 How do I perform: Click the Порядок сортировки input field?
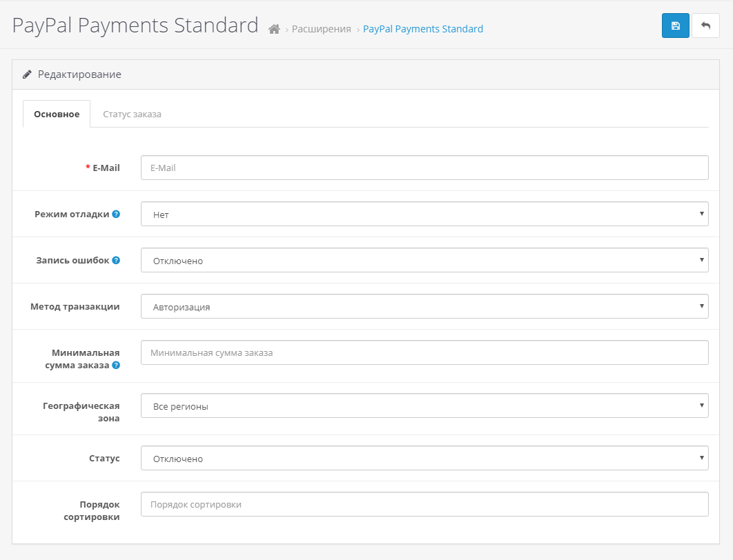pos(424,504)
